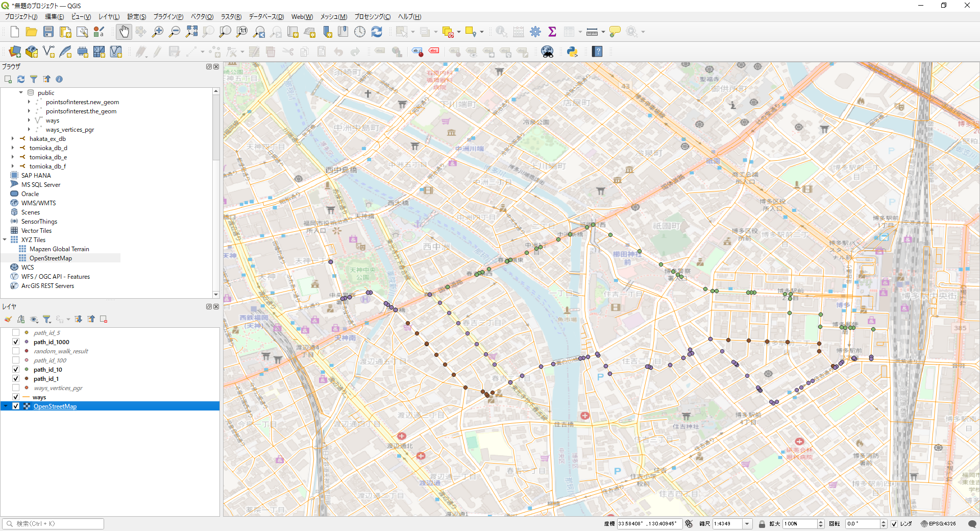980x531 pixels.
Task: Click the Zoom Full extent icon
Action: pyautogui.click(x=191, y=32)
